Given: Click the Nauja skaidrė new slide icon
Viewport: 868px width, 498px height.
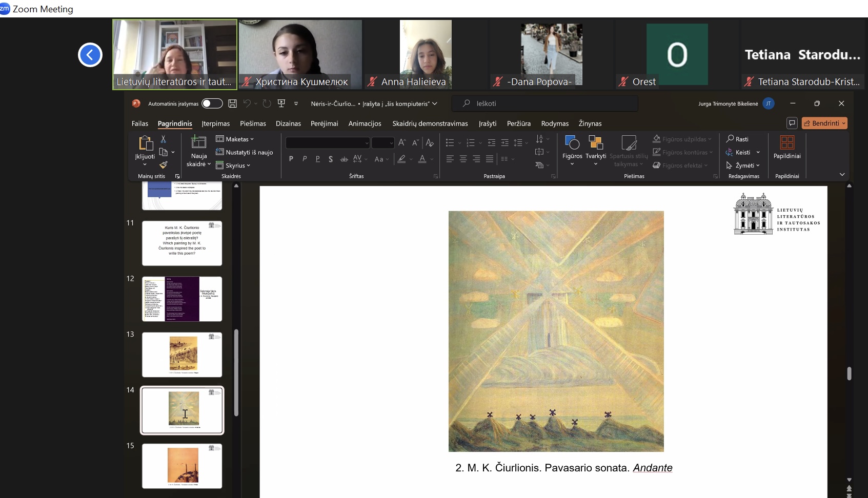Looking at the screenshot, I should click(x=198, y=142).
